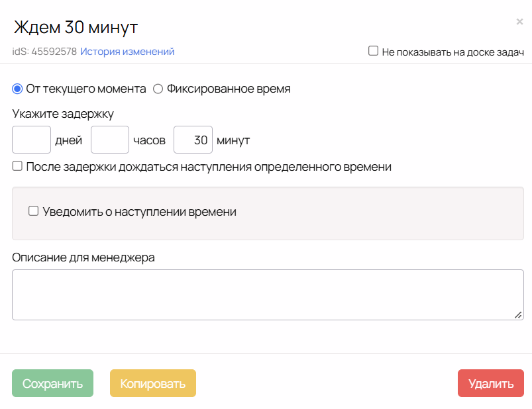Click the Описание для менеджера text area
The image size is (532, 409).
point(268,295)
